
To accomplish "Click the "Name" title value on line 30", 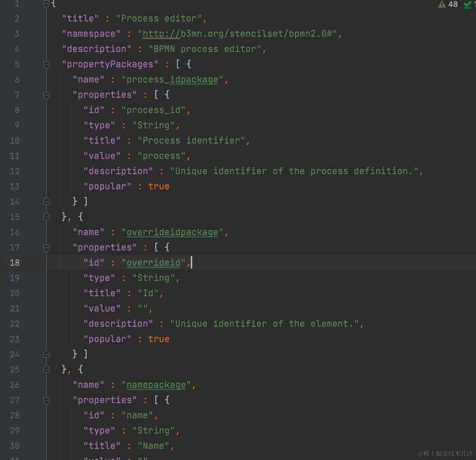I will (153, 446).
